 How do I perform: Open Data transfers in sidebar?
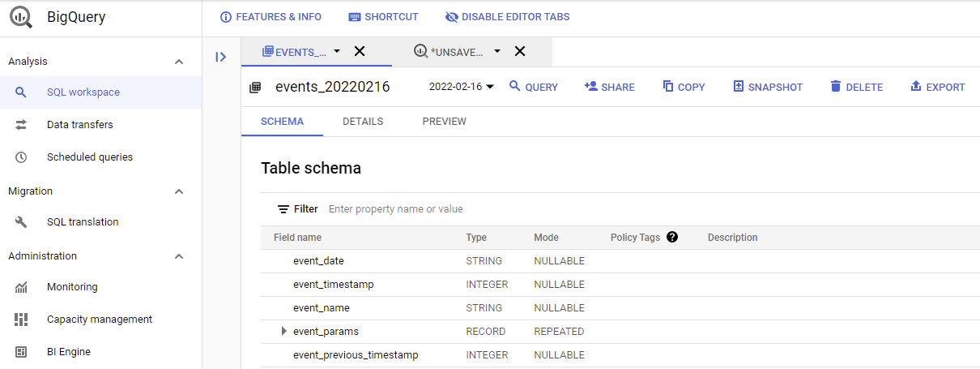(x=100, y=125)
